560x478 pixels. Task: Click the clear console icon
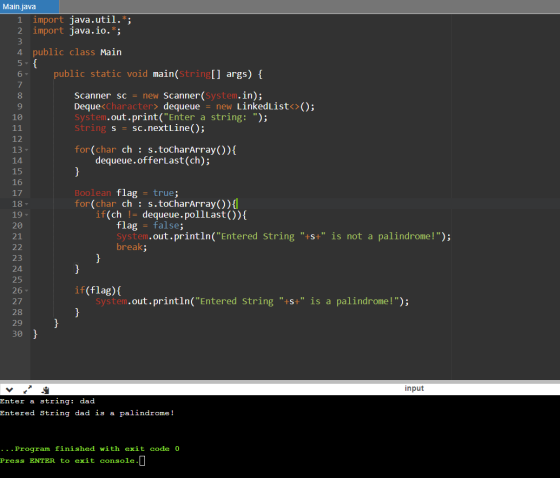45,390
